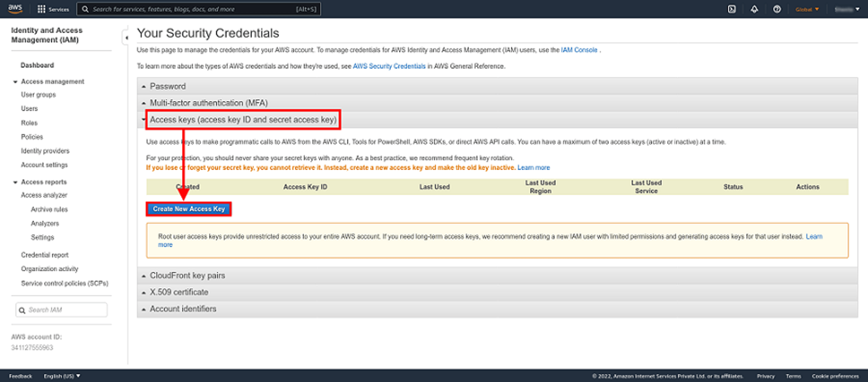
Task: Click the Actions column header
Action: coord(807,187)
